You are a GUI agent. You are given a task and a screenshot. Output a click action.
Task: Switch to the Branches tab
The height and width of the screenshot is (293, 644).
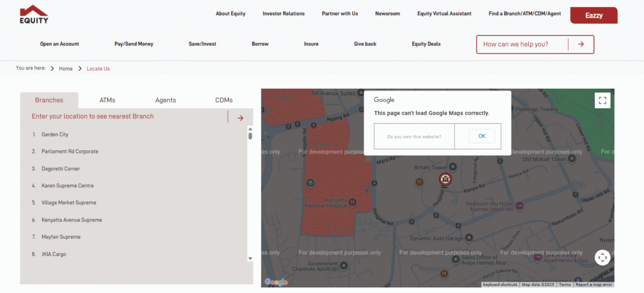point(49,100)
